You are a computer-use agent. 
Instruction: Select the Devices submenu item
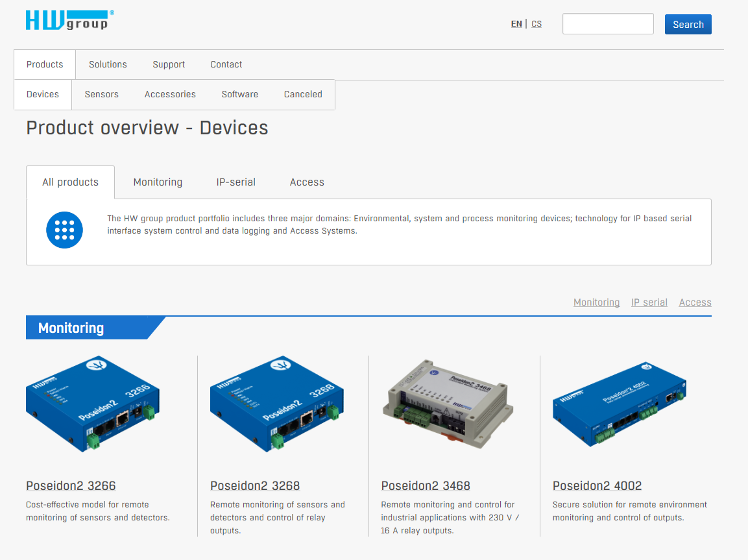(43, 95)
